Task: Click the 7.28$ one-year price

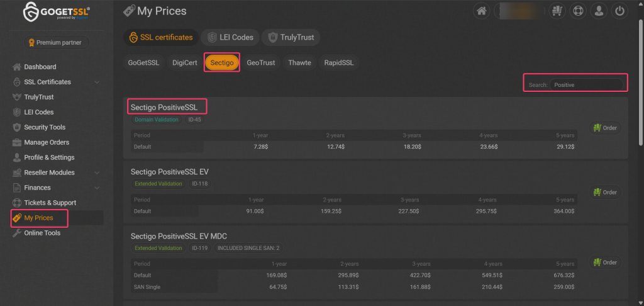Action: (260, 147)
